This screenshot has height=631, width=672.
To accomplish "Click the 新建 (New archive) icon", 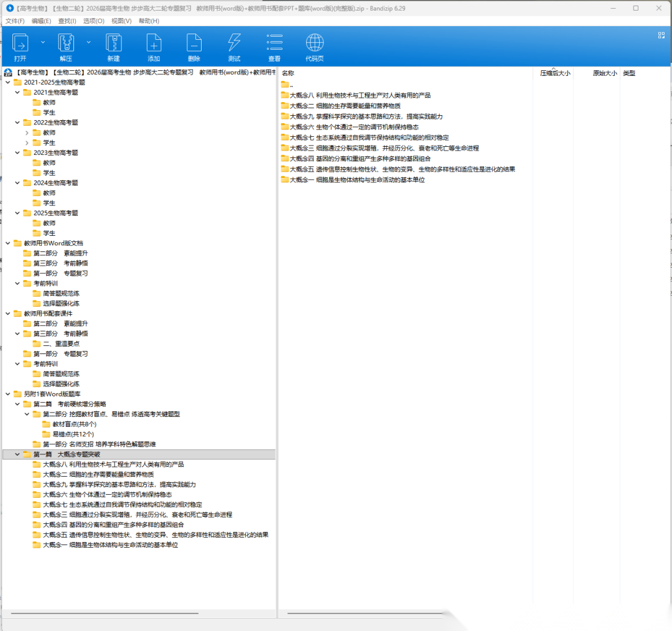I will click(113, 44).
